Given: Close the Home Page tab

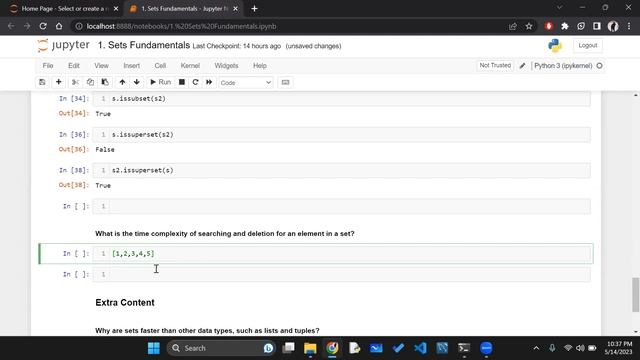Looking at the screenshot, I should (x=116, y=9).
